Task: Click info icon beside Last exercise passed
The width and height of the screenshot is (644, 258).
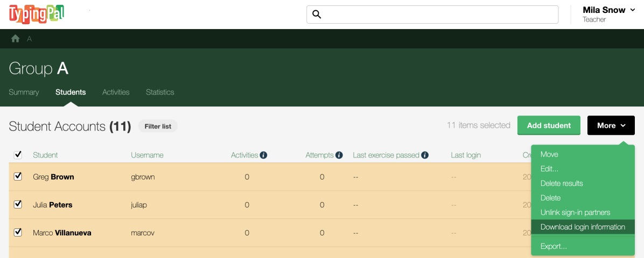Action: point(425,155)
